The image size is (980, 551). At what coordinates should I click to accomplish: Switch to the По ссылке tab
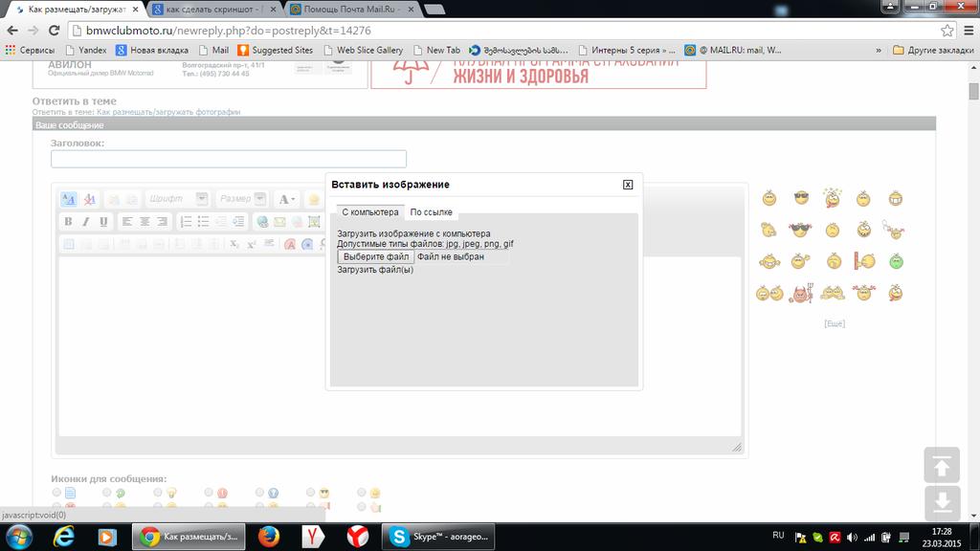pyautogui.click(x=432, y=212)
